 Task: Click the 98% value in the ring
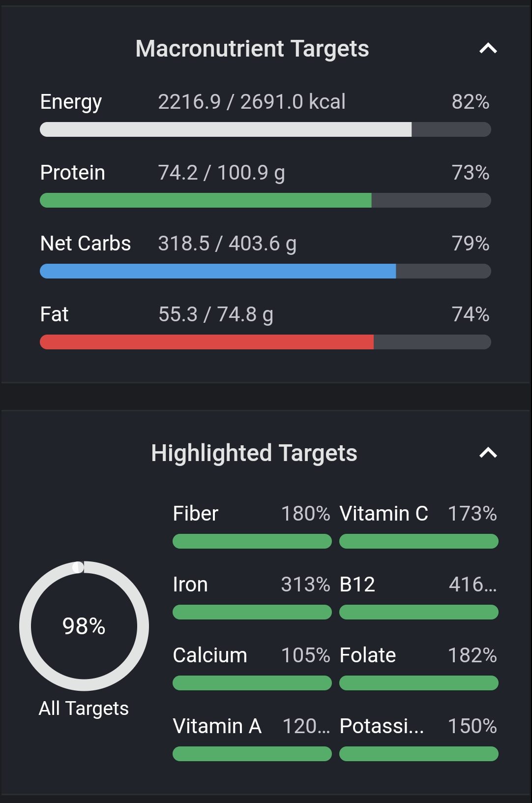(84, 626)
